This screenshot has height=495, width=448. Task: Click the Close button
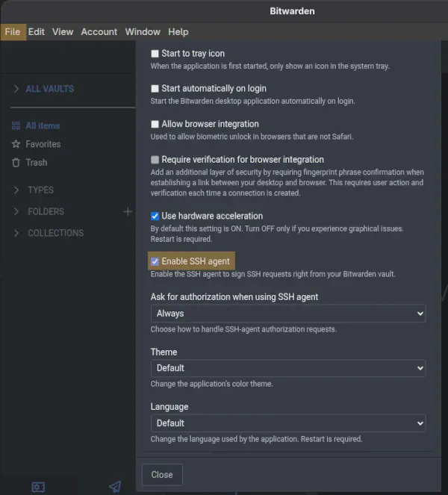coord(162,475)
